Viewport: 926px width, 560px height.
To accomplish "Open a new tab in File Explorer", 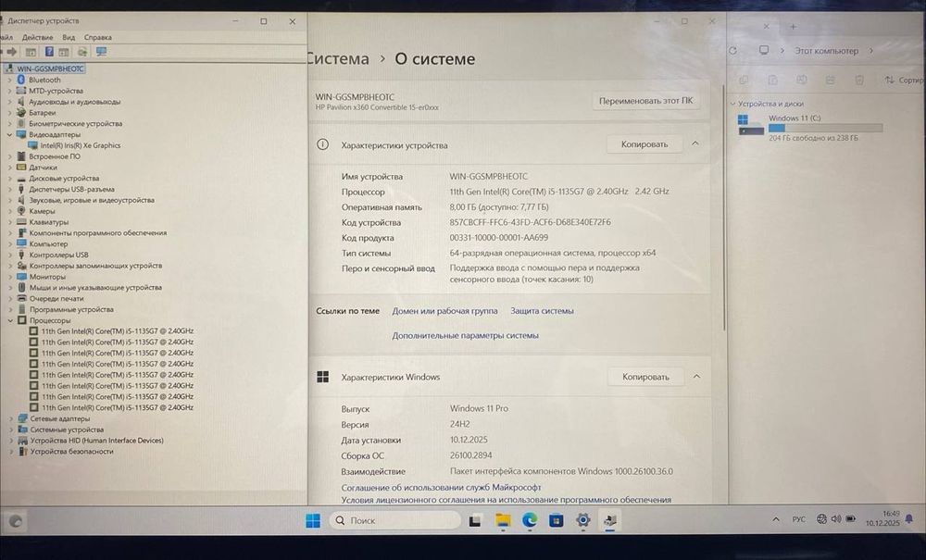I will (794, 27).
